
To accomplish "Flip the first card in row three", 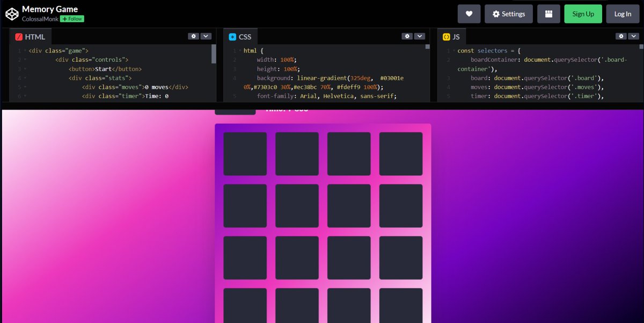I will 245,258.
